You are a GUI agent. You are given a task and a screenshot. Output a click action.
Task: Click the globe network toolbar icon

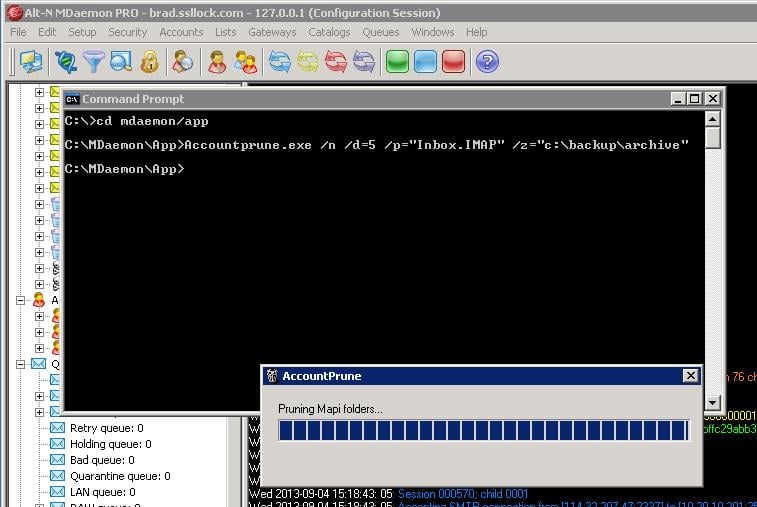[x=66, y=62]
